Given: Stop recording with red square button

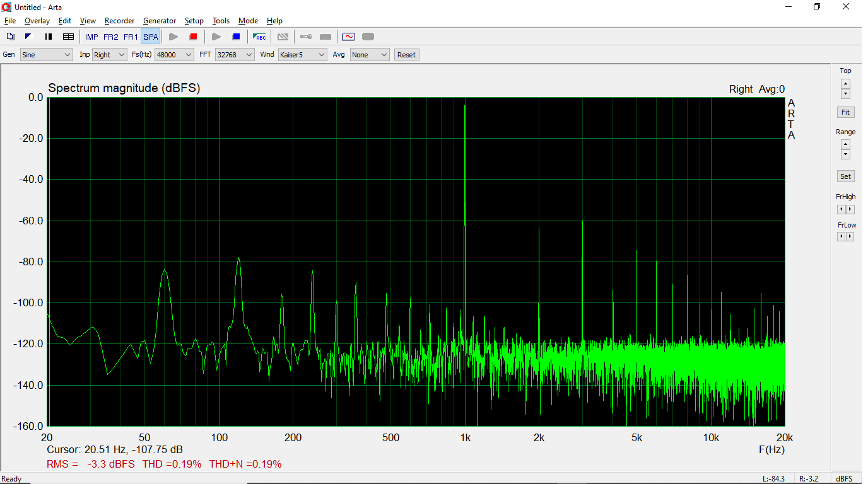Looking at the screenshot, I should (194, 37).
